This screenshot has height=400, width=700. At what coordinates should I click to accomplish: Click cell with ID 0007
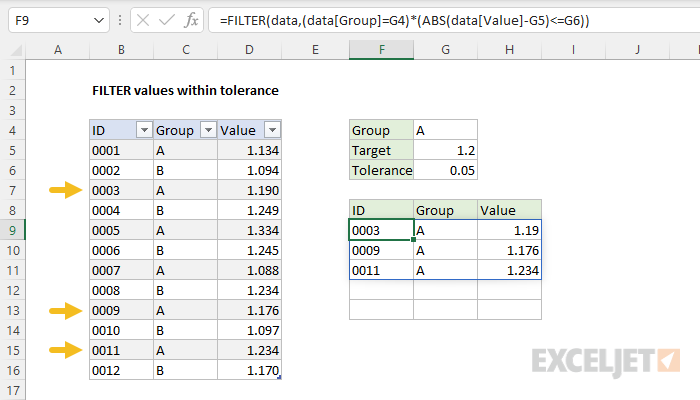[x=121, y=271]
